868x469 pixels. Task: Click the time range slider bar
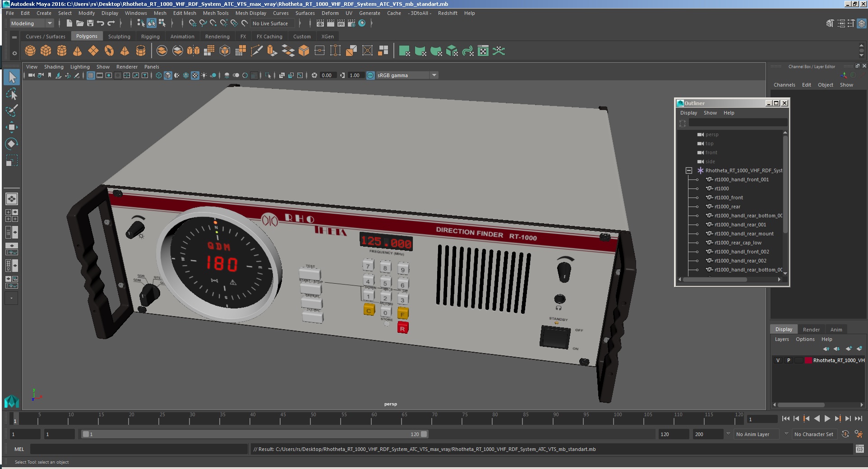point(254,434)
